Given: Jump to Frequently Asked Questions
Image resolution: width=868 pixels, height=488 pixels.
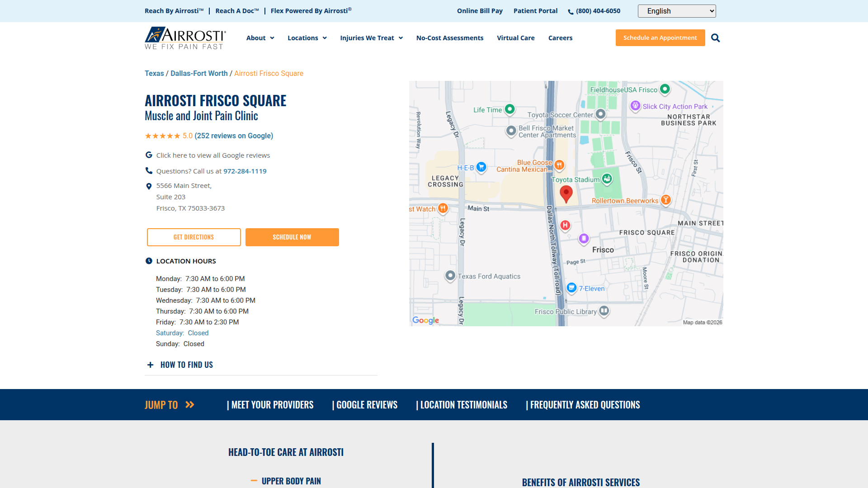Looking at the screenshot, I should tap(583, 405).
